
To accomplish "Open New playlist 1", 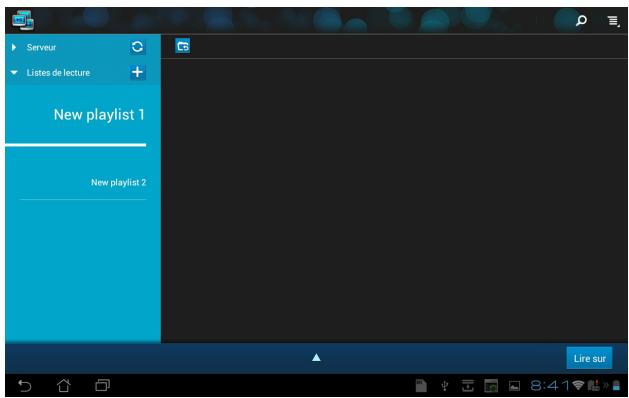I will [99, 115].
